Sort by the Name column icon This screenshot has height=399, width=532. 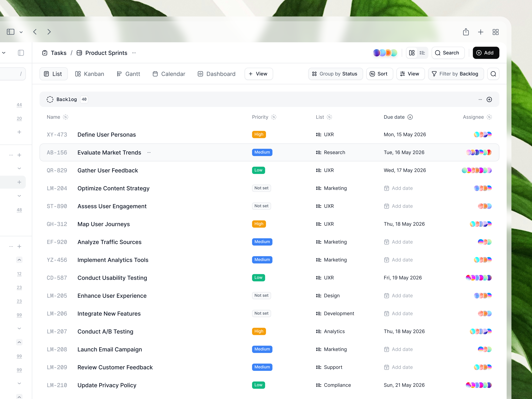coord(65,117)
